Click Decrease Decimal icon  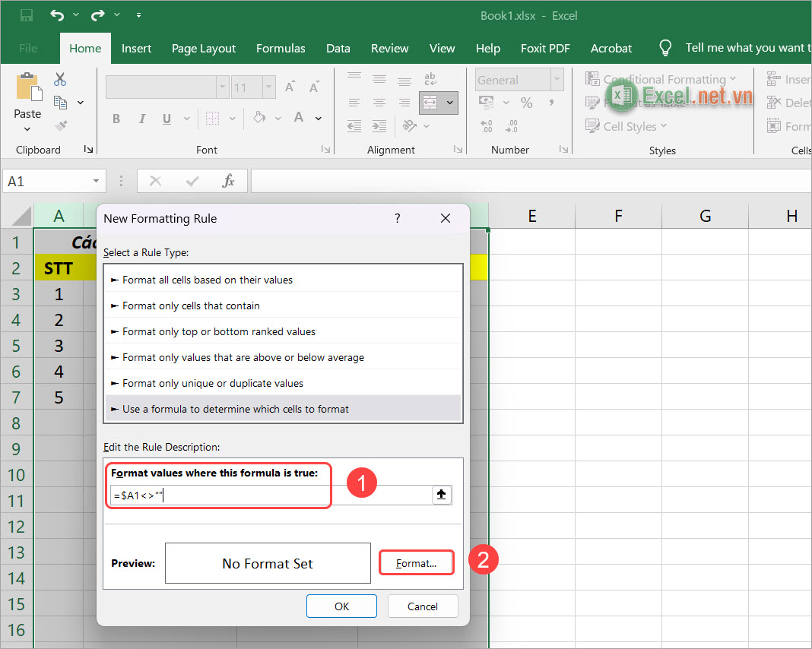tap(512, 126)
